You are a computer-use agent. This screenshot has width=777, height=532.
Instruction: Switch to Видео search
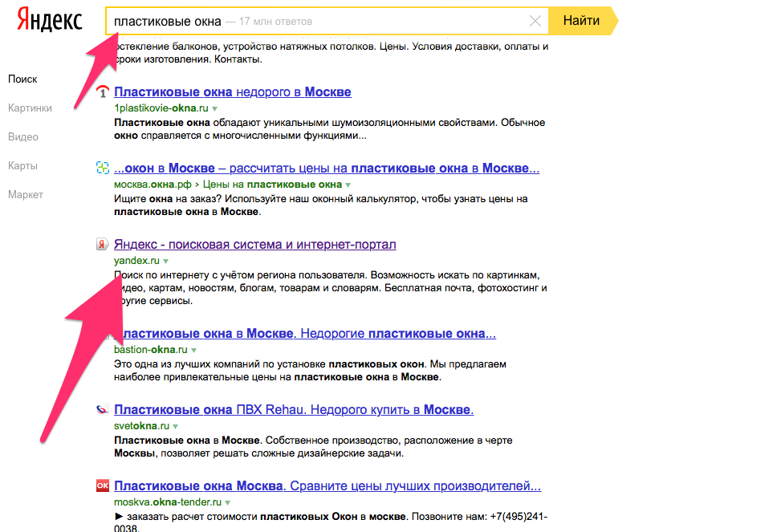pos(22,136)
